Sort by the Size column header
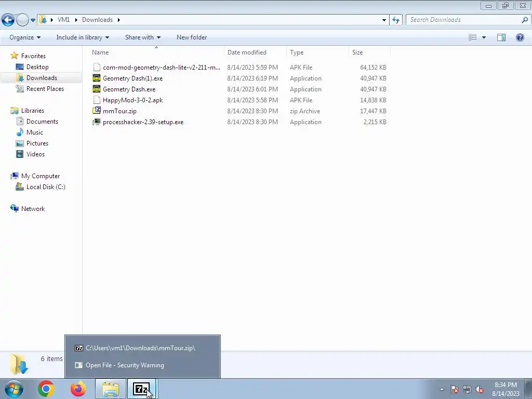This screenshot has width=532, height=399. [x=369, y=52]
